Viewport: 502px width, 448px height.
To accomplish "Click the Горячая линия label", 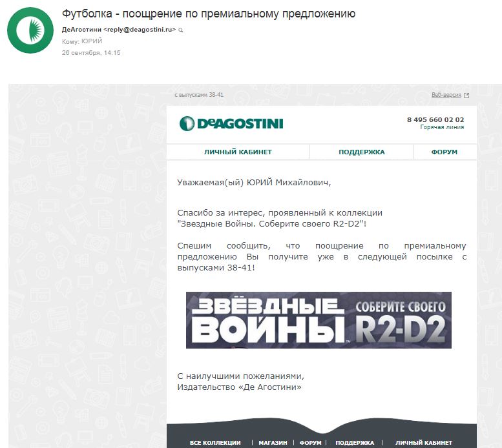I will (x=442, y=127).
